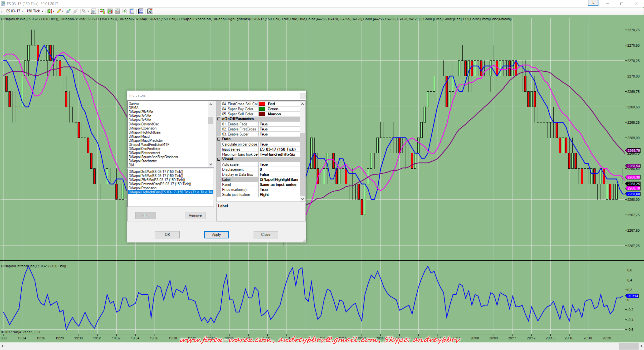Open the ES 03-17 instrument dropdown
The height and width of the screenshot is (350, 644).
coord(15,11)
